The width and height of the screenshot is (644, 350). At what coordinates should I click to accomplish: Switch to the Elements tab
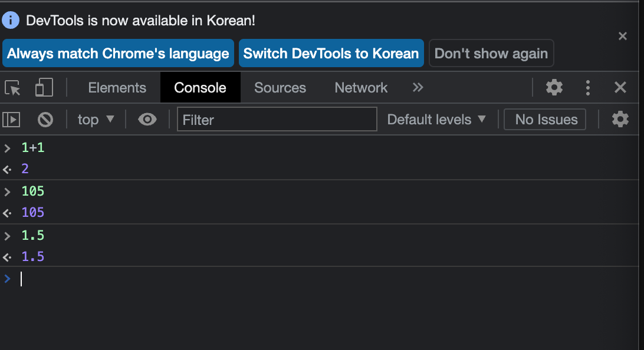(117, 88)
